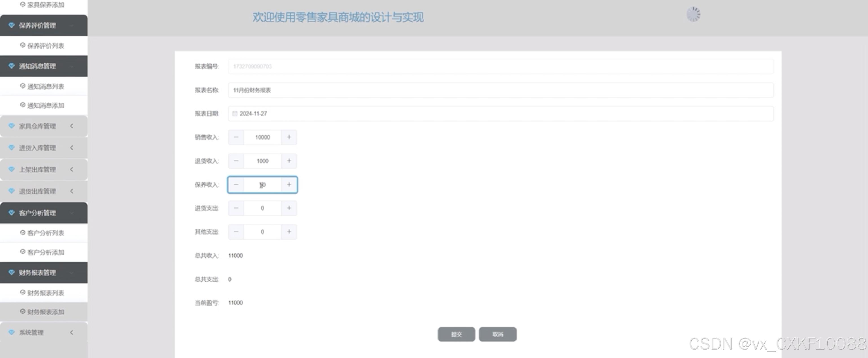Screen dimensions: 868x358
Task: Decrease 进货支出 with minus button
Action: click(236, 208)
